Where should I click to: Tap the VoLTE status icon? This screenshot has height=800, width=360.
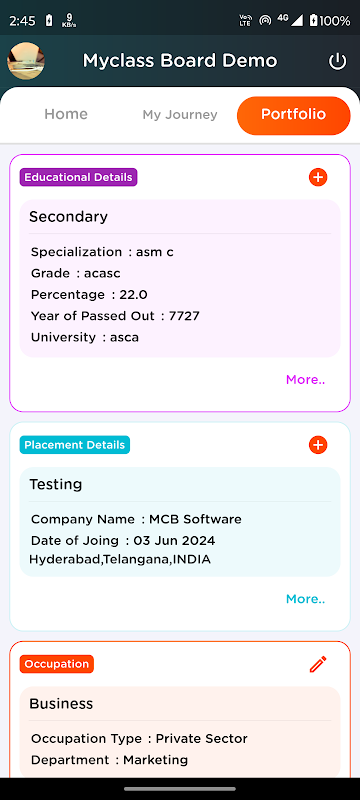[245, 20]
